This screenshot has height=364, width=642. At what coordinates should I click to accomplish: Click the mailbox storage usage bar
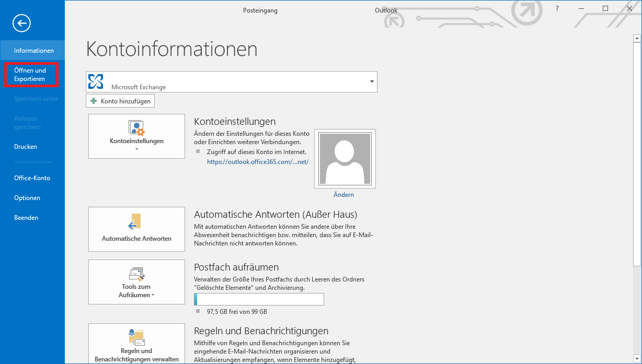pos(259,299)
